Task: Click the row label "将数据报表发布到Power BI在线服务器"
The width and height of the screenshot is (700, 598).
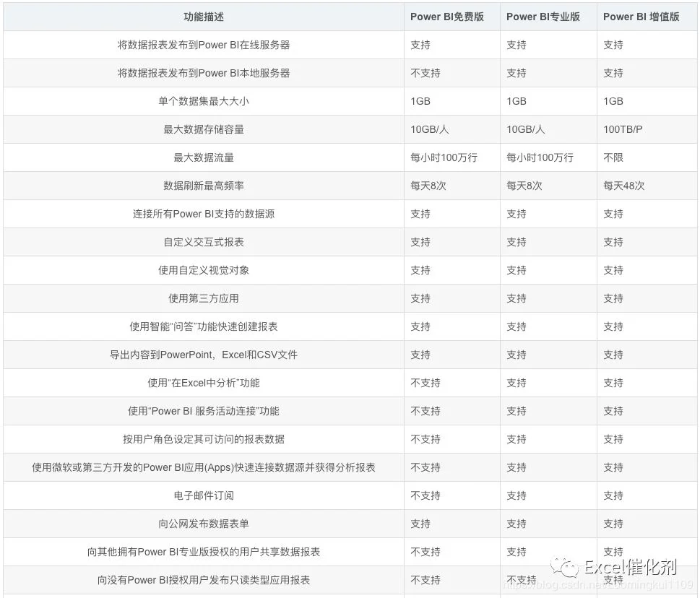Action: 204,45
